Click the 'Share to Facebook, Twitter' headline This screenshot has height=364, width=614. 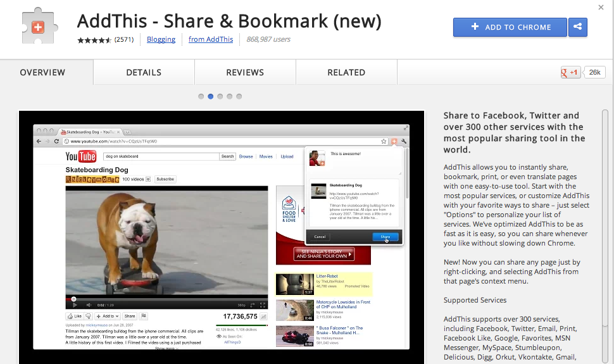(515, 132)
